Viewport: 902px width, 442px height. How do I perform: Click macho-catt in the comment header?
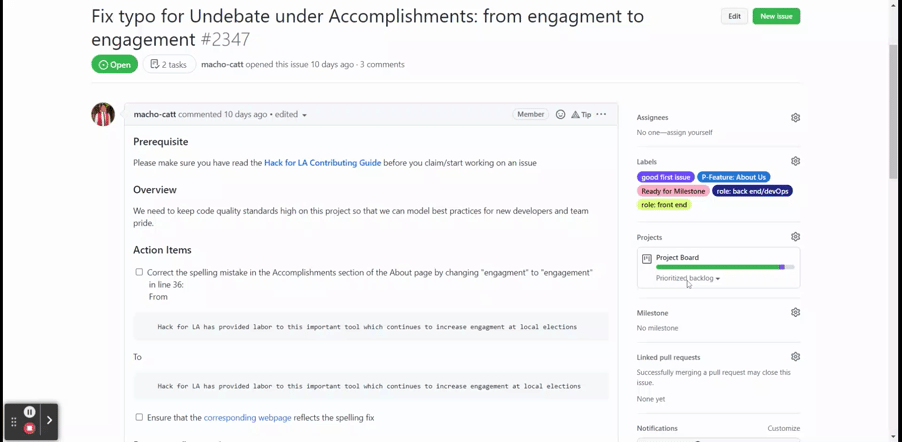[155, 115]
